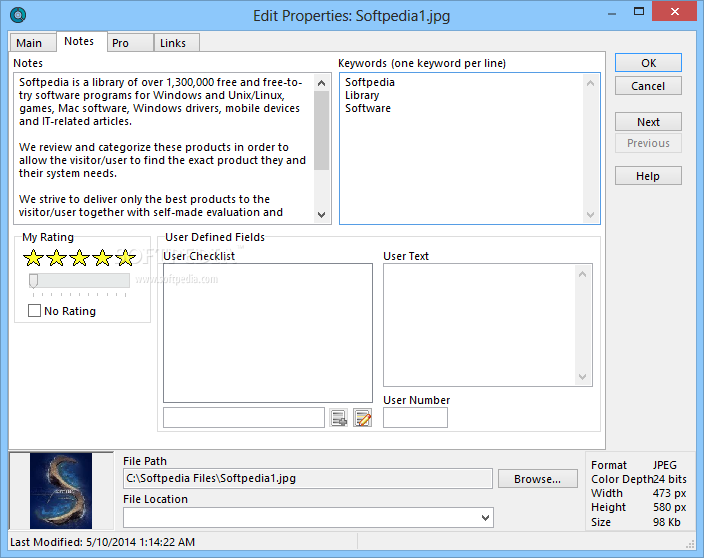Click the Cancel button
This screenshot has height=558, width=704.
coord(648,86)
